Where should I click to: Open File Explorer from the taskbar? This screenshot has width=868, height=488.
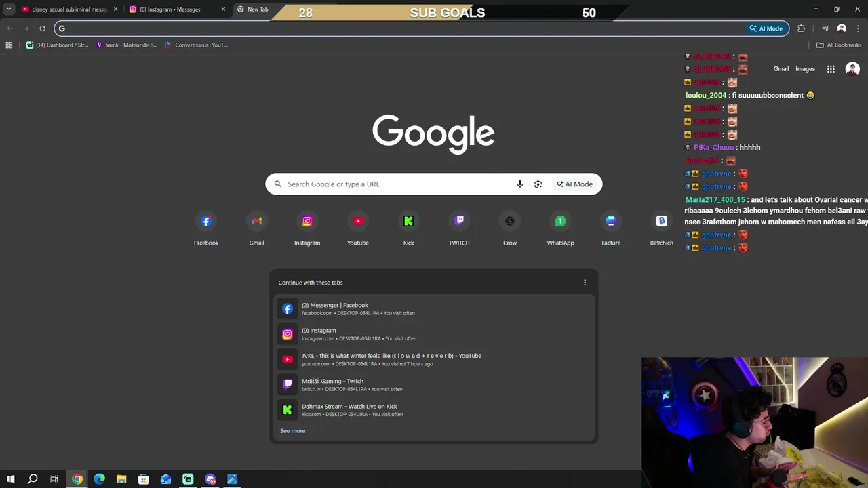[121, 479]
